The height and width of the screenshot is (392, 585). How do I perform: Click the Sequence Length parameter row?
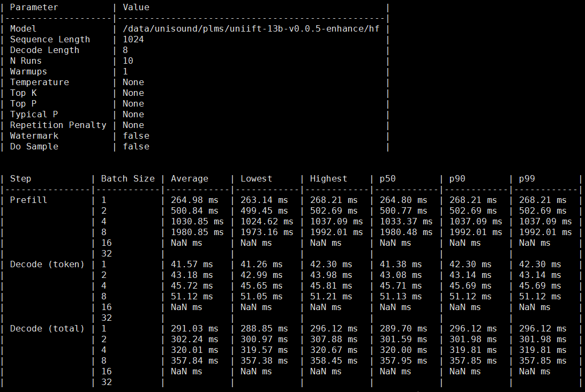[50, 39]
